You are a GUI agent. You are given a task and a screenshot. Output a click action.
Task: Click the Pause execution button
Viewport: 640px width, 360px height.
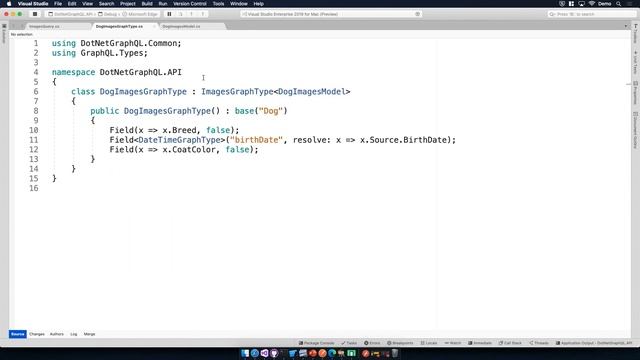point(169,14)
